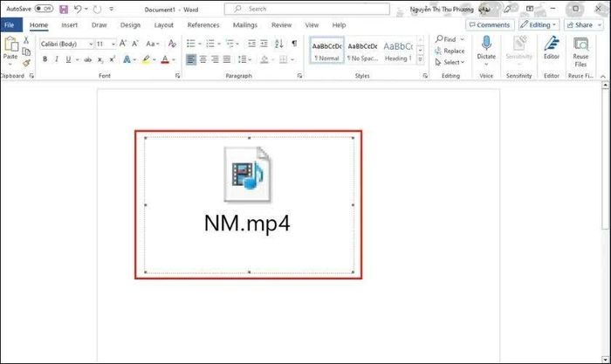Image resolution: width=611 pixels, height=364 pixels.
Task: Apply the yellow text highlight color
Action: [146, 59]
